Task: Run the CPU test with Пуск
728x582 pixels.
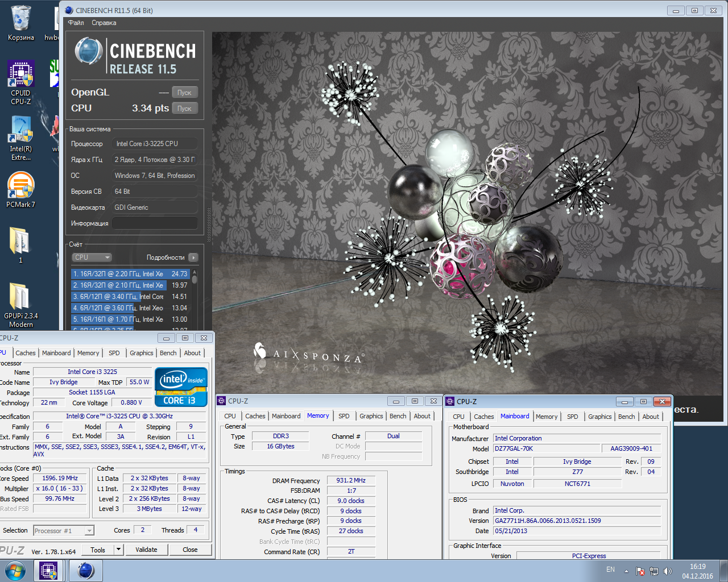Action: (184, 108)
